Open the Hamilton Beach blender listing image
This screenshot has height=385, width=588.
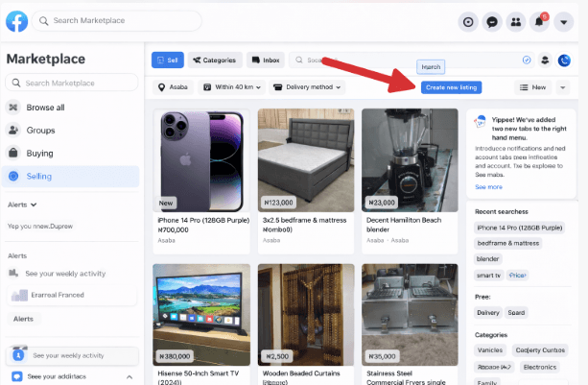pyautogui.click(x=410, y=160)
